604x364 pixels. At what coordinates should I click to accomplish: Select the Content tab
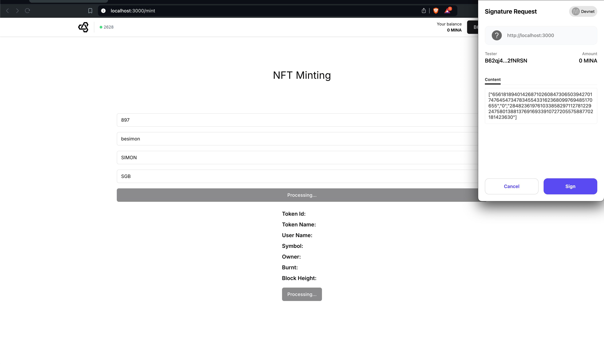492,80
